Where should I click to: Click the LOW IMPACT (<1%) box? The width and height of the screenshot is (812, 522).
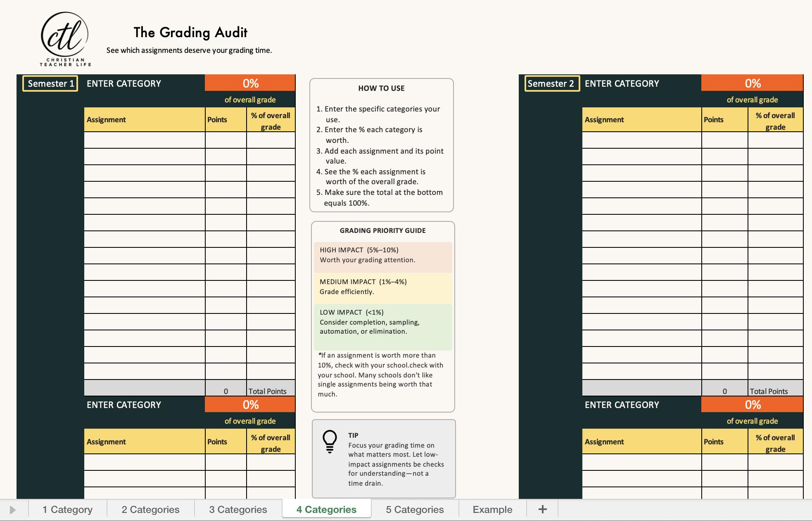383,327
